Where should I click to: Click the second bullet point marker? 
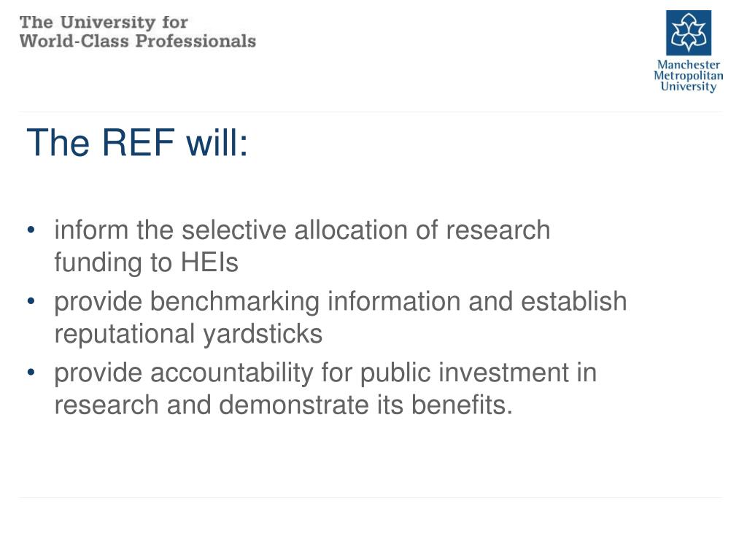tap(31, 301)
